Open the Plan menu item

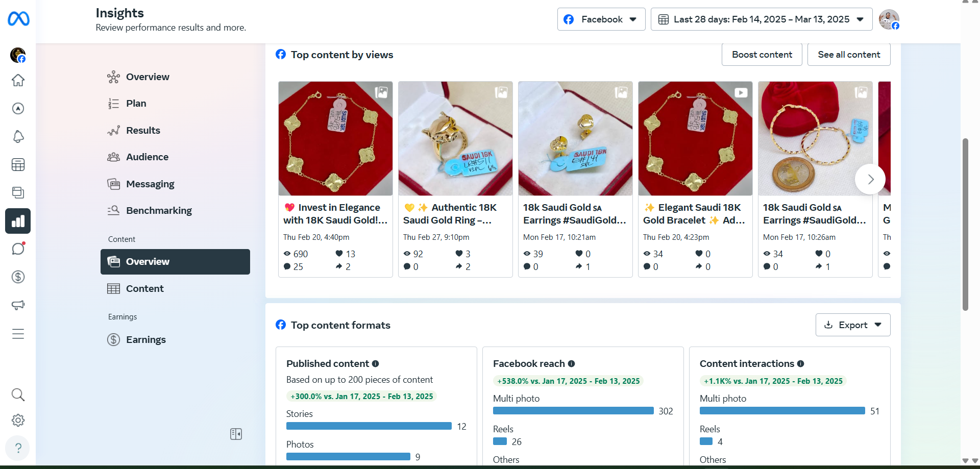pyautogui.click(x=175, y=104)
